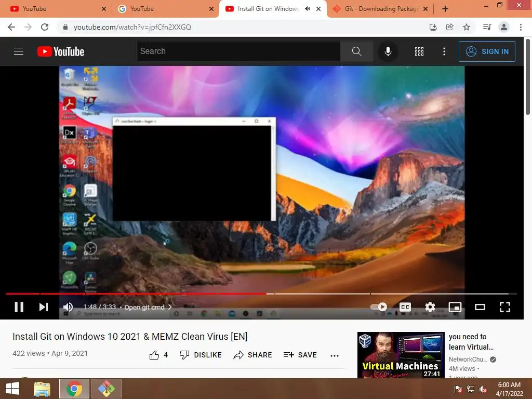Focus the YouTube search field
532x399 pixels.
238,51
